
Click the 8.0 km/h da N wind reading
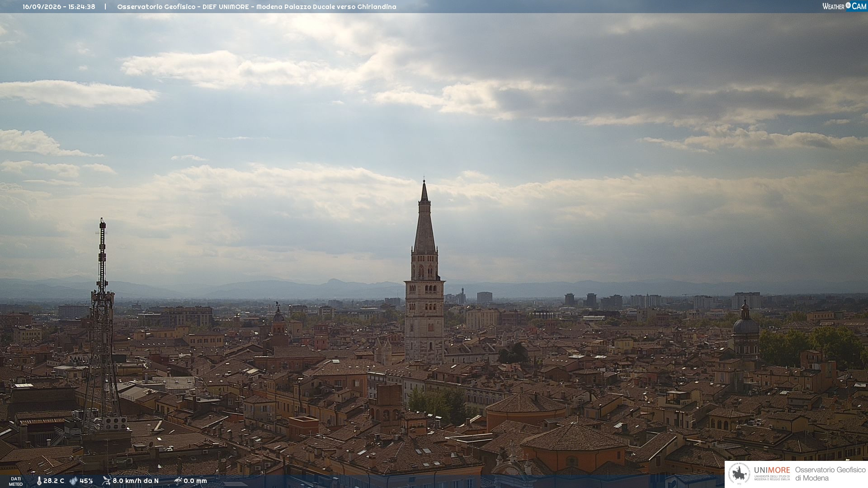(x=136, y=481)
